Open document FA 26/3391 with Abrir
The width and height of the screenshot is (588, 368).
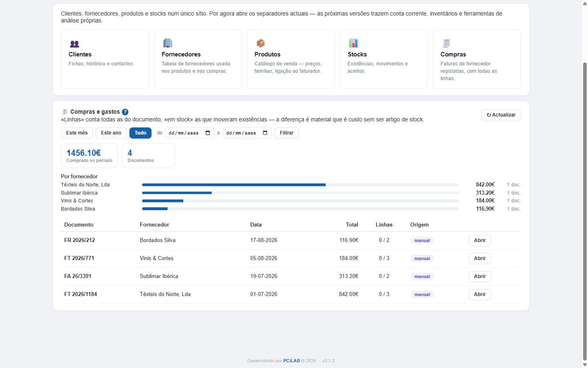(x=480, y=276)
